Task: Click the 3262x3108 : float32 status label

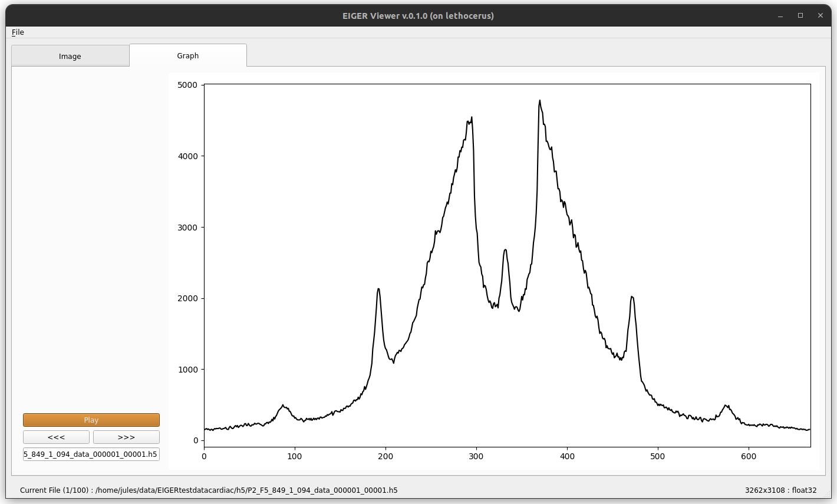Action: 781,490
